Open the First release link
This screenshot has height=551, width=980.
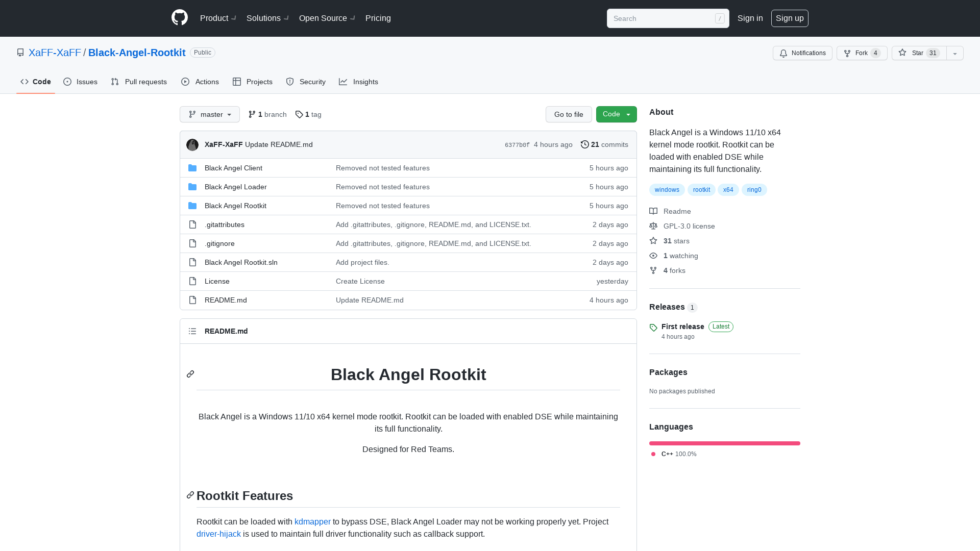(x=682, y=327)
